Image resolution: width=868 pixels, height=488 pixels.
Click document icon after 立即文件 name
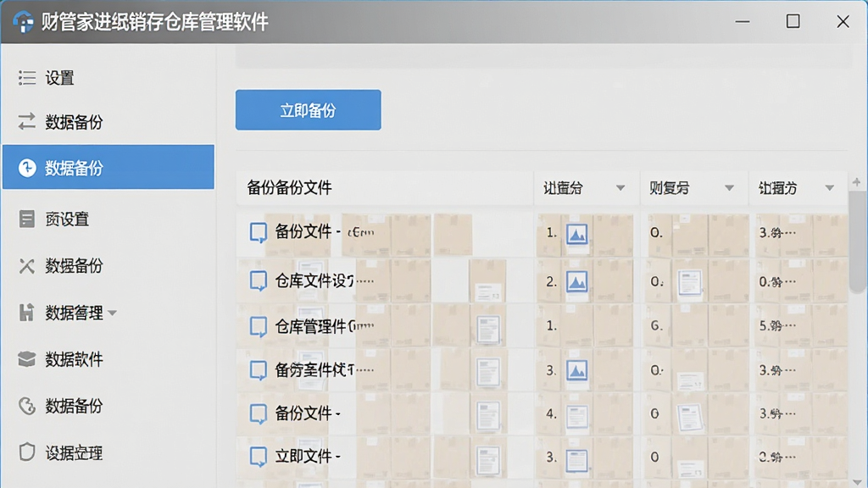click(x=488, y=461)
